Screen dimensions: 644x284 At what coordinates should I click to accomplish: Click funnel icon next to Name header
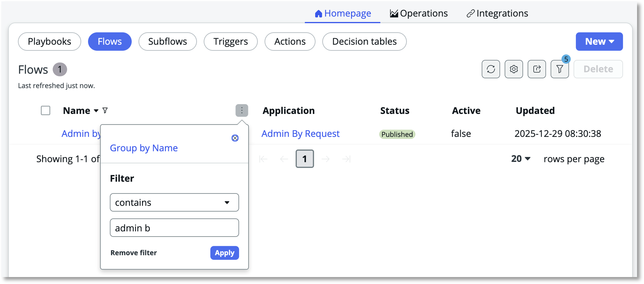(105, 110)
